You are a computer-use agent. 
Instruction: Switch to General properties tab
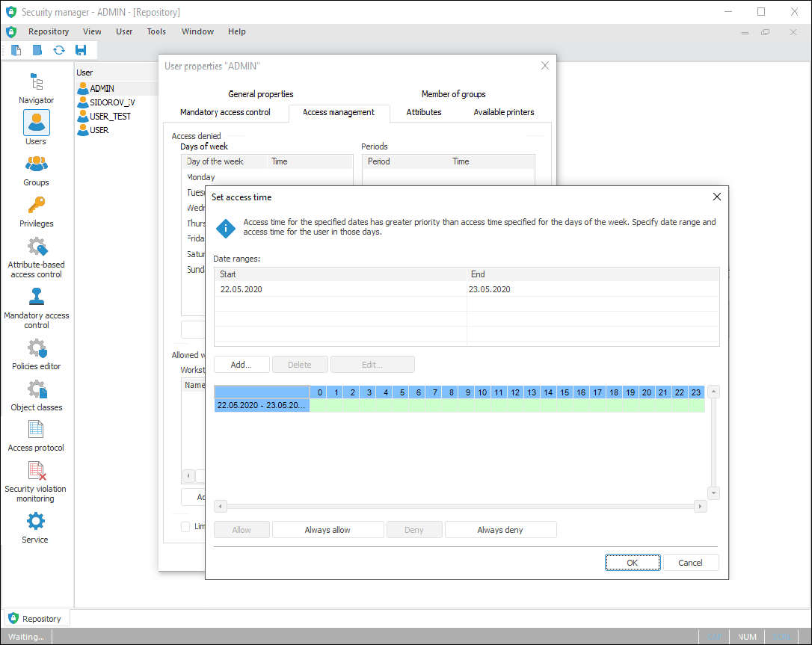(261, 94)
